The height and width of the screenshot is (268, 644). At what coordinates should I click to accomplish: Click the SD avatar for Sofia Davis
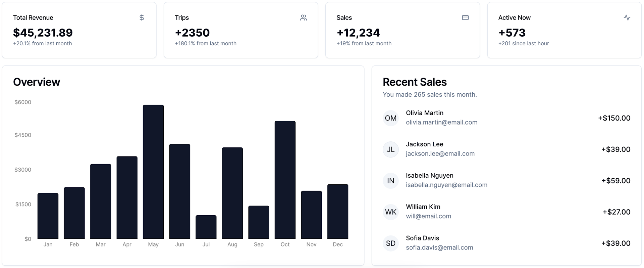(x=391, y=243)
